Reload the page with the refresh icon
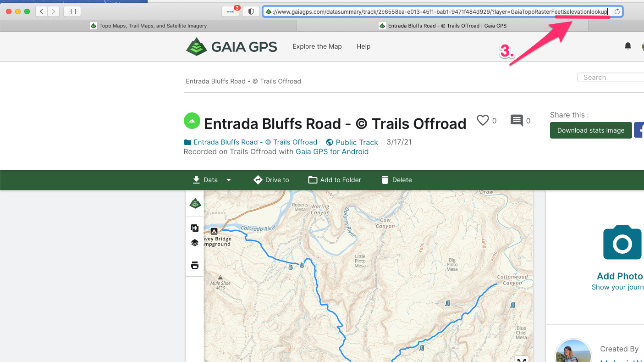The width and height of the screenshot is (644, 362). click(x=617, y=11)
